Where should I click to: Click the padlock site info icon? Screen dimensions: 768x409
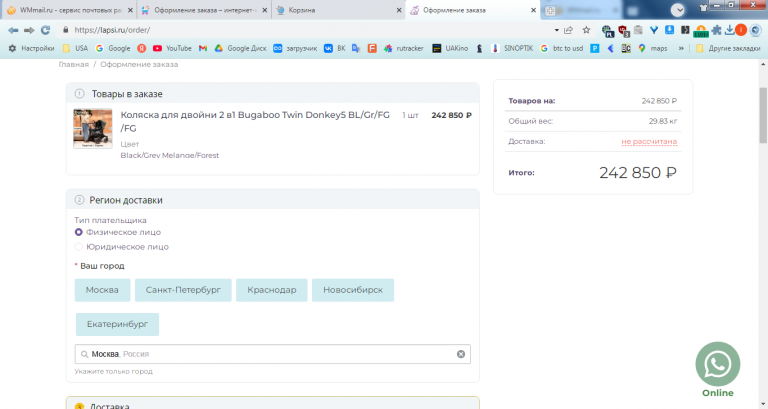point(66,30)
